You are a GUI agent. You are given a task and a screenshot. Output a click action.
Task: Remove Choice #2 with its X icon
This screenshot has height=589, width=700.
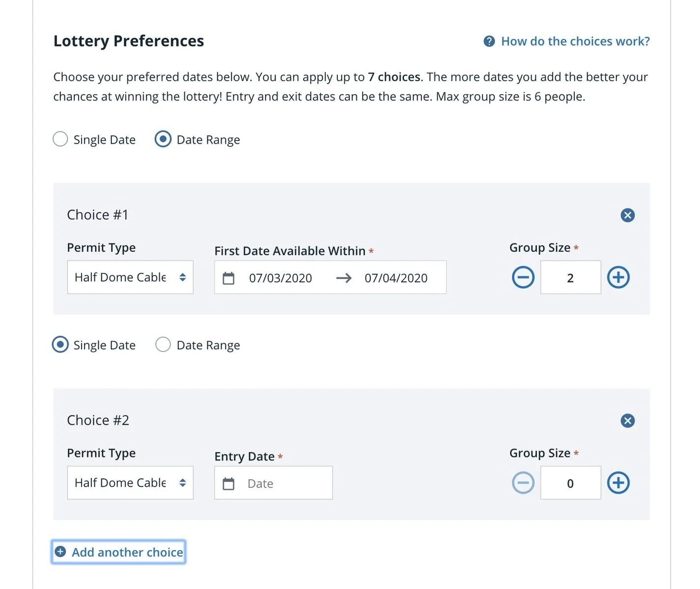click(x=627, y=421)
